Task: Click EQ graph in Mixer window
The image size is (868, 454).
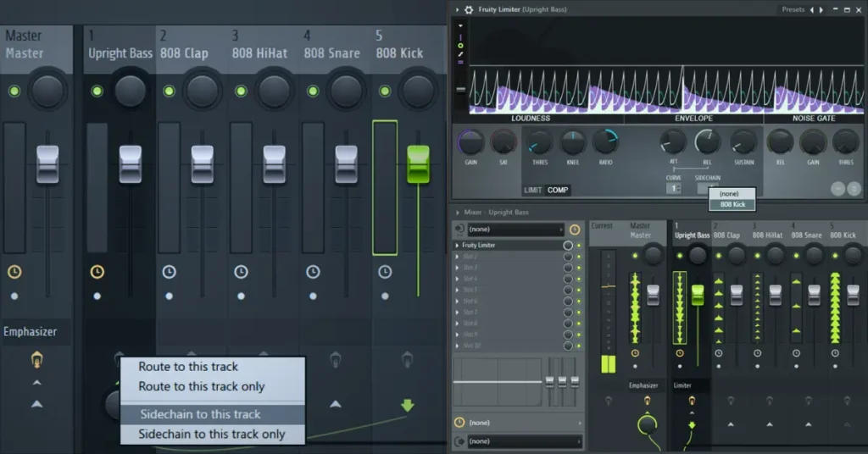Action: [497, 381]
